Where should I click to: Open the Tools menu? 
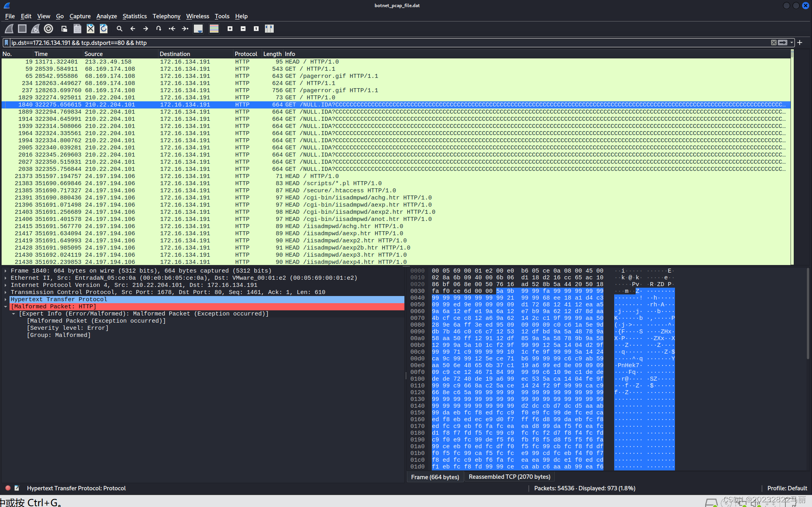(x=222, y=16)
